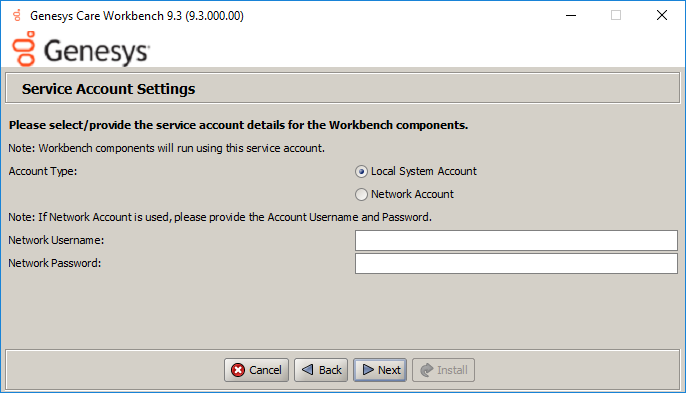Click the Cancel button
This screenshot has height=393, width=686.
[256, 370]
